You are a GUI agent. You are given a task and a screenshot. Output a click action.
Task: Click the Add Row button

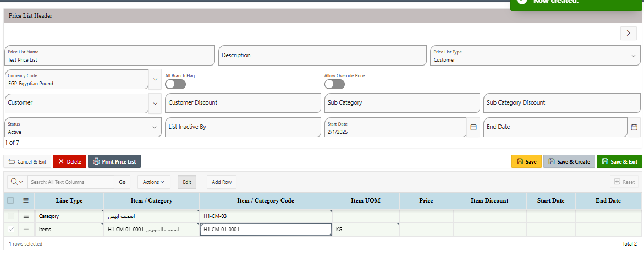click(222, 182)
